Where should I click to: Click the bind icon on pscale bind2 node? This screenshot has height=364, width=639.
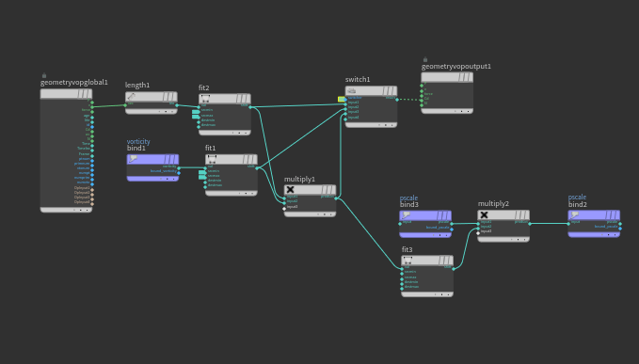coord(575,214)
